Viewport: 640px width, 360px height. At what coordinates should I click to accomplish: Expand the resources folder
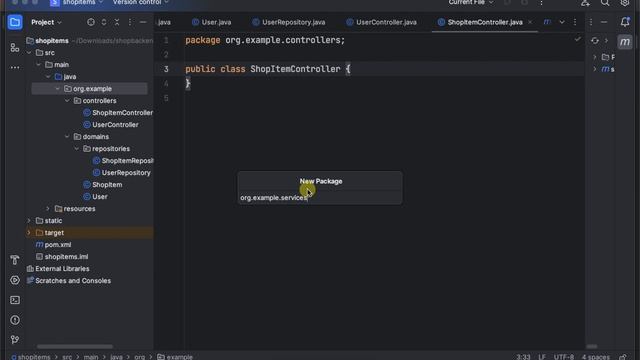click(x=48, y=209)
